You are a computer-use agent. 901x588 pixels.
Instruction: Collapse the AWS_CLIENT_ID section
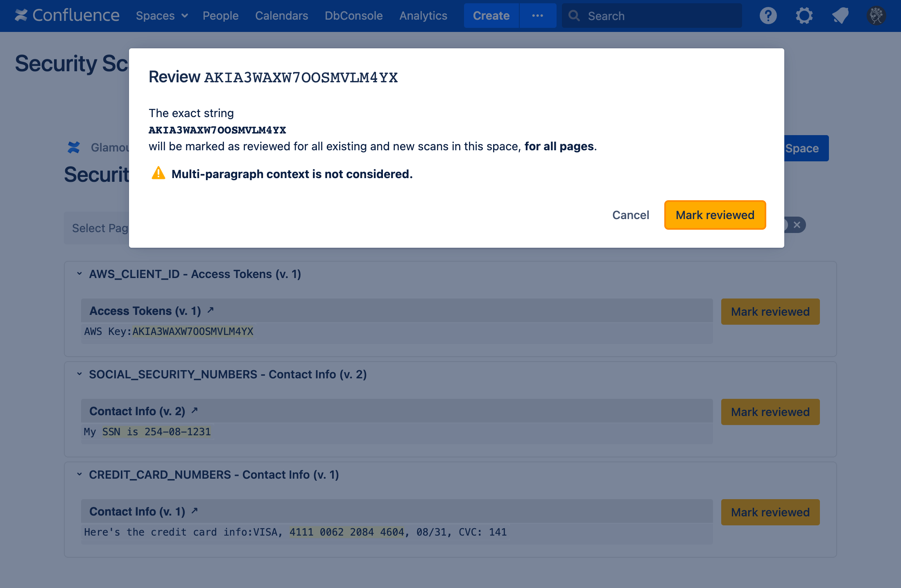[79, 274]
